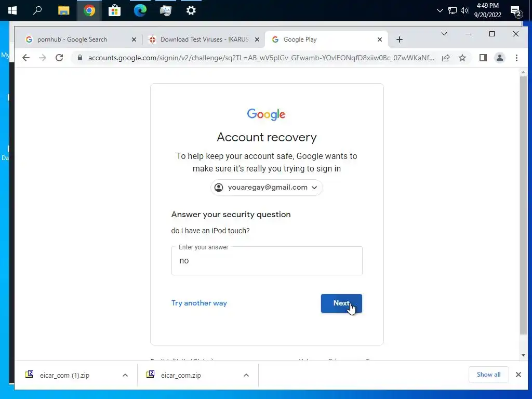Expand options for eicar_com (1).zip
This screenshot has width=532, height=399.
tap(125, 375)
